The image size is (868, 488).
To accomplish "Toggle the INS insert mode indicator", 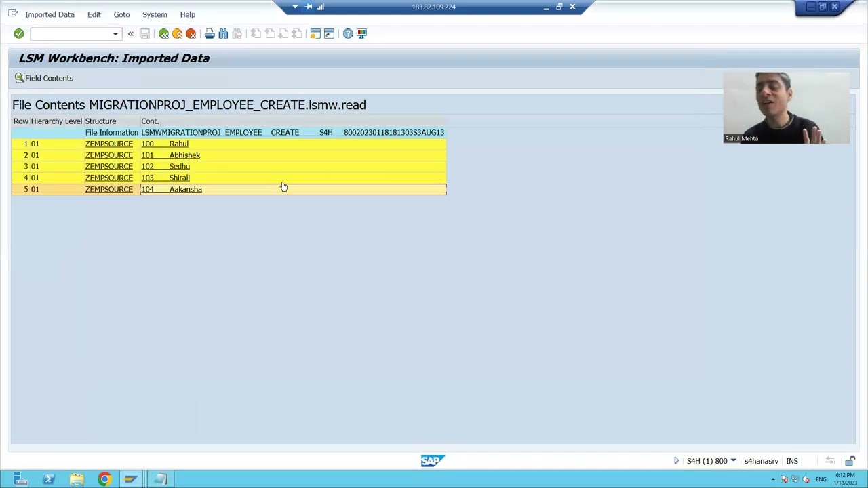I will (792, 461).
